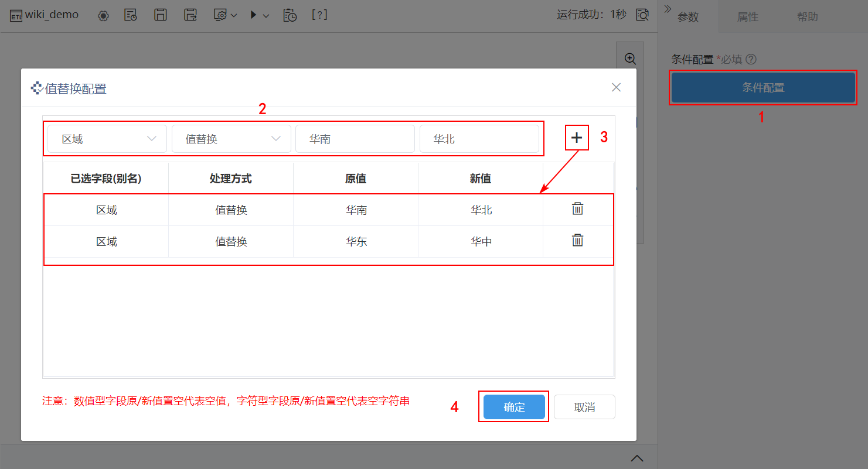This screenshot has height=469, width=868.
Task: Click the 华南 cell in the table
Action: tap(356, 210)
